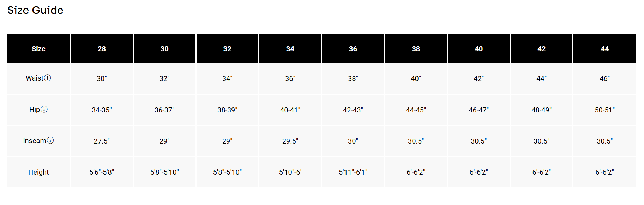Select the 27.5" inseam cell
Viewport: 644px width, 205px height.
[102, 141]
